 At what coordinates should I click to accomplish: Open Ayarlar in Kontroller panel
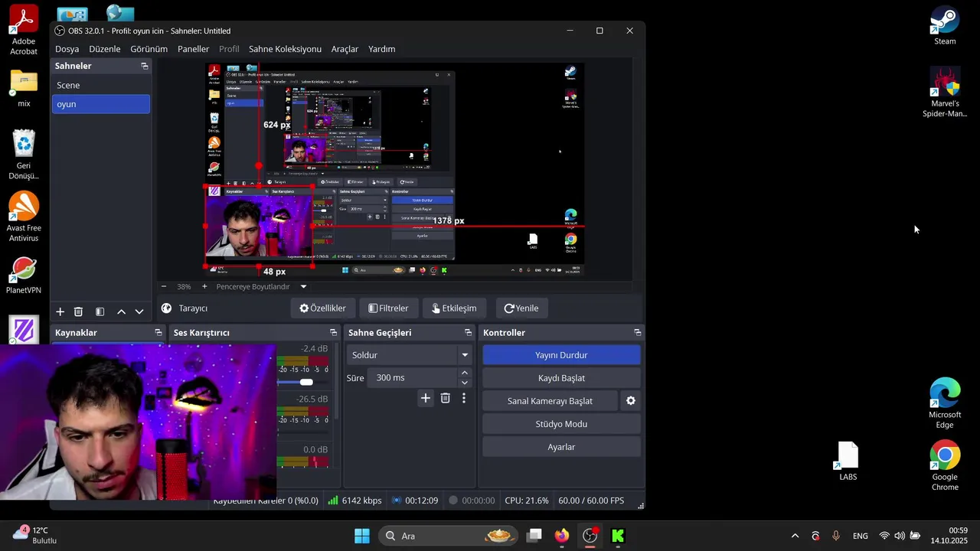[561, 447]
